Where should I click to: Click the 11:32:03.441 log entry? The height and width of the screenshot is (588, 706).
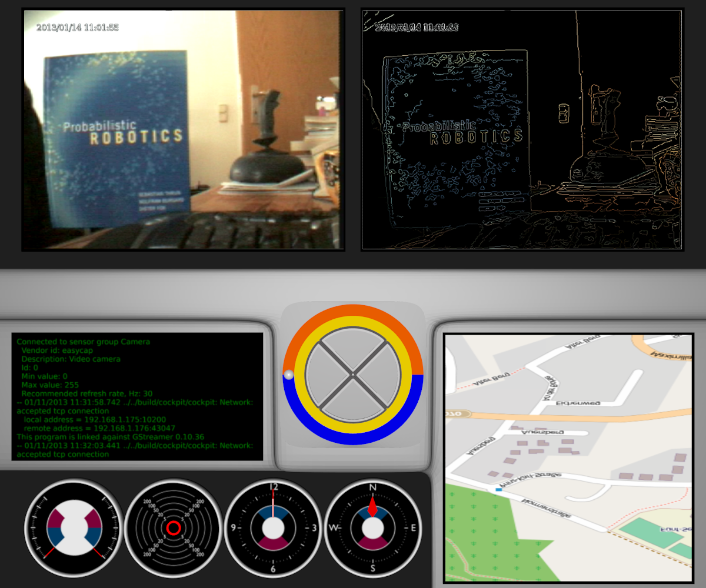tap(135, 450)
